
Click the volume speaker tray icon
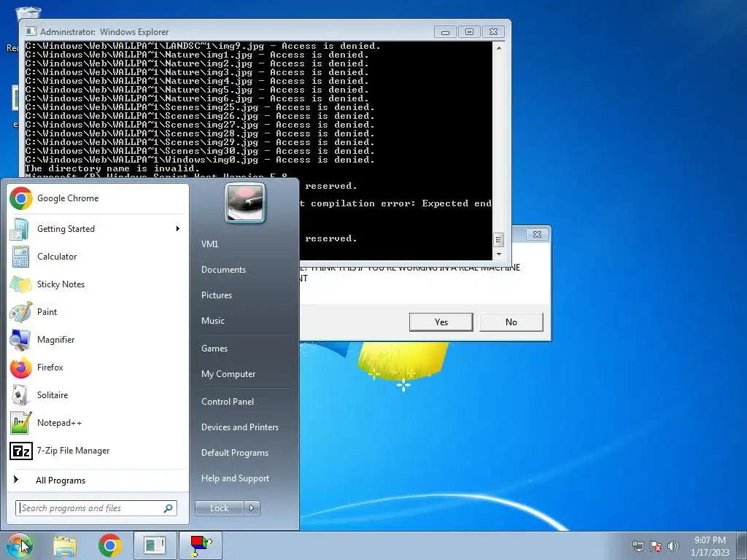coord(673,546)
